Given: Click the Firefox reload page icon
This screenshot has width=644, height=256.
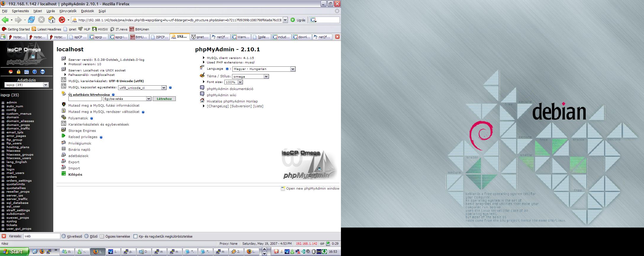Looking at the screenshot, I should point(31,20).
